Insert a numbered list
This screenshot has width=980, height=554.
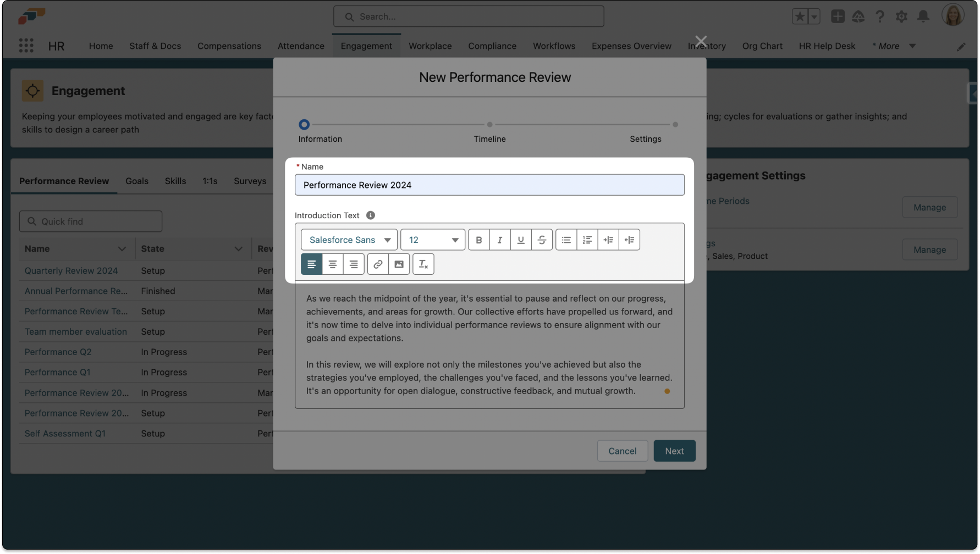click(587, 240)
